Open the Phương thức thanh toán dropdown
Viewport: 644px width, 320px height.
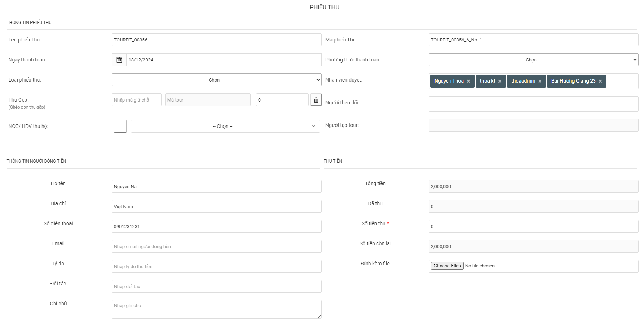click(x=533, y=60)
